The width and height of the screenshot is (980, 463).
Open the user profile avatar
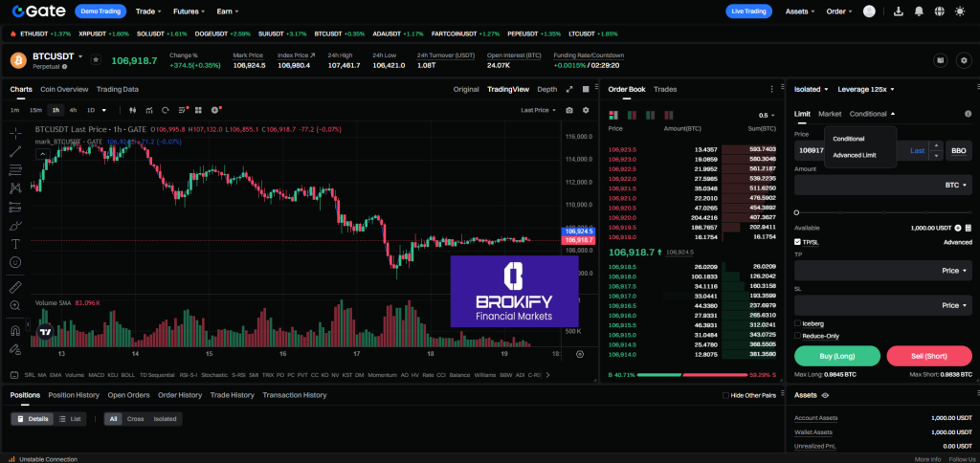tap(869, 11)
